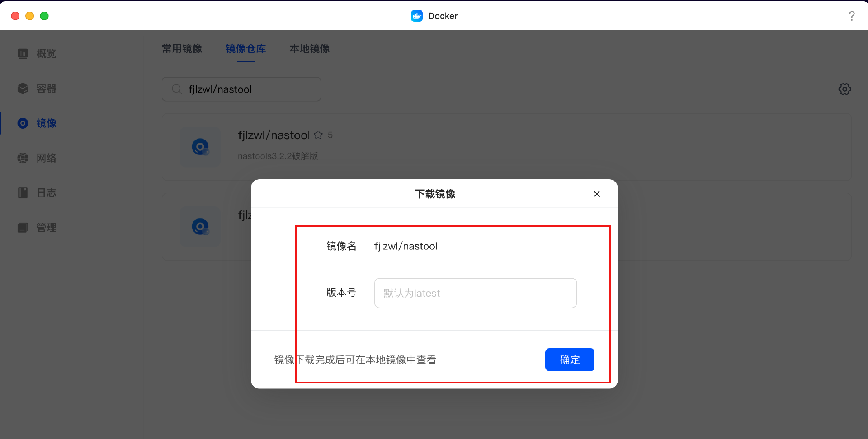Click the second result's disc image icon
Screen dimensions: 868x439
[x=200, y=227]
